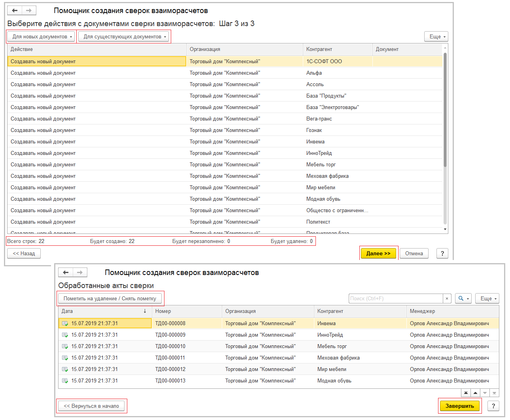Click "<< Вернуться в начало"
The width and height of the screenshot is (510, 420).
pos(91,406)
